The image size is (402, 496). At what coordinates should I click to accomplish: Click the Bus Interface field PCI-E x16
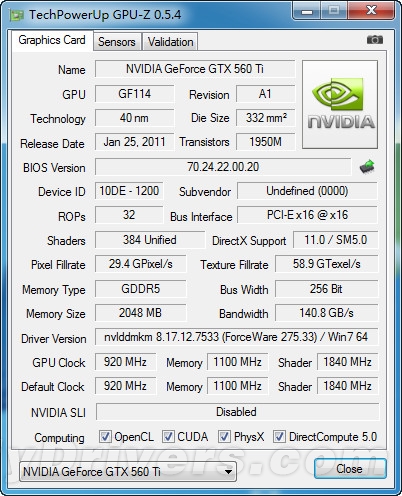pyautogui.click(x=307, y=215)
